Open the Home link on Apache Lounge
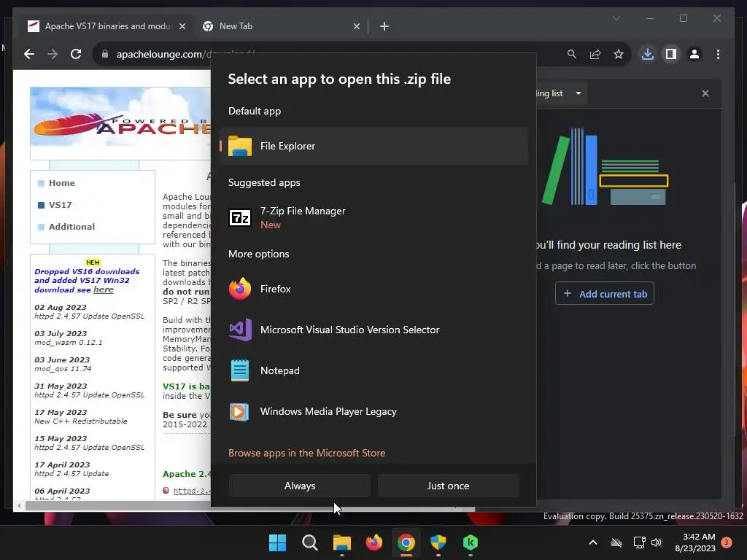Screen dimensions: 747x560 (x=62, y=183)
